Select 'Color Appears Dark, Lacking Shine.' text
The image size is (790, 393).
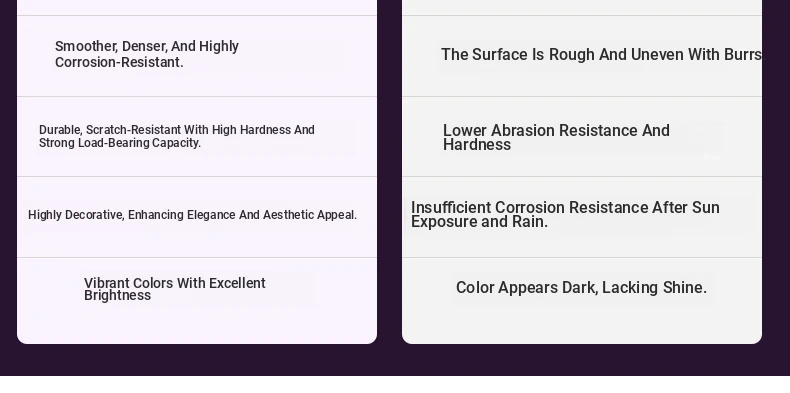click(581, 288)
